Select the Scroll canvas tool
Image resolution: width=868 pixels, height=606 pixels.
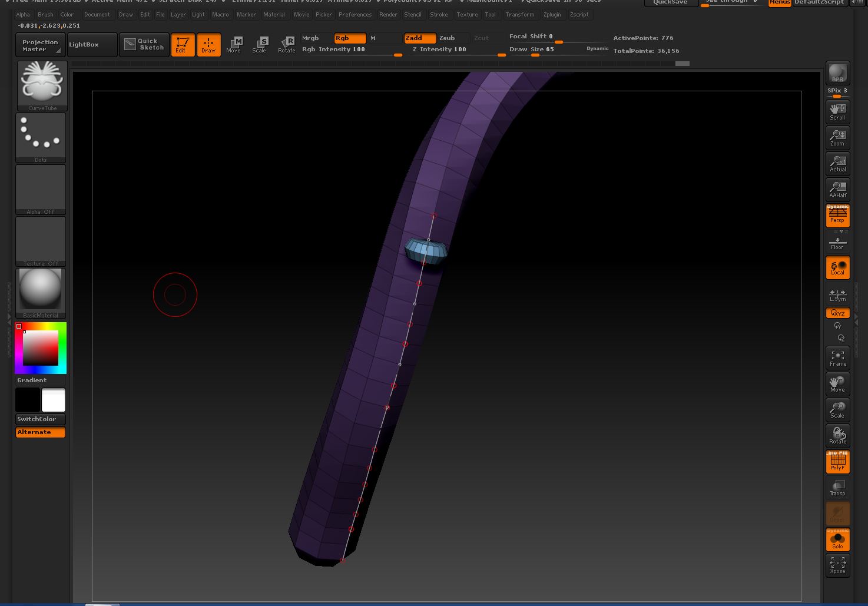(x=837, y=111)
